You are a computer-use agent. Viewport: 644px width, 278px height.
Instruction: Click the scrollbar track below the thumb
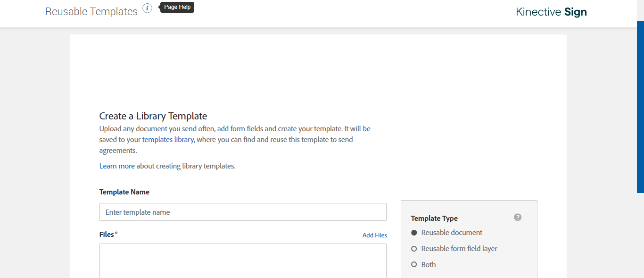[x=640, y=236]
